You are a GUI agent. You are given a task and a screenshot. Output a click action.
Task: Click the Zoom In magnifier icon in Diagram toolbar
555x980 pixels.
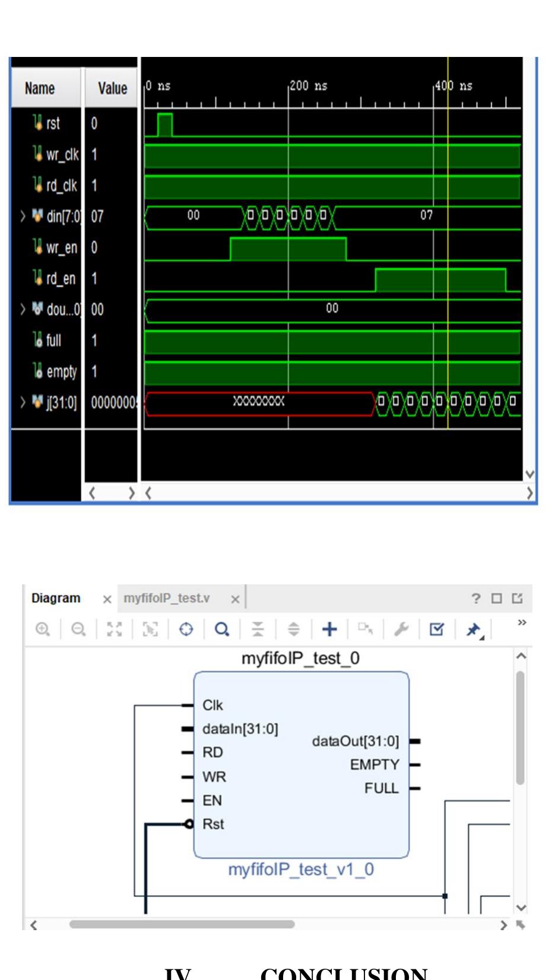43,629
